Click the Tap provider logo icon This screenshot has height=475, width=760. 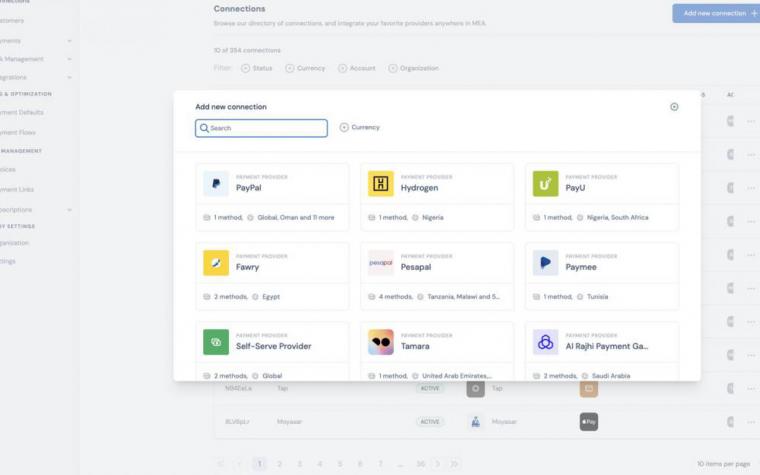coord(475,388)
